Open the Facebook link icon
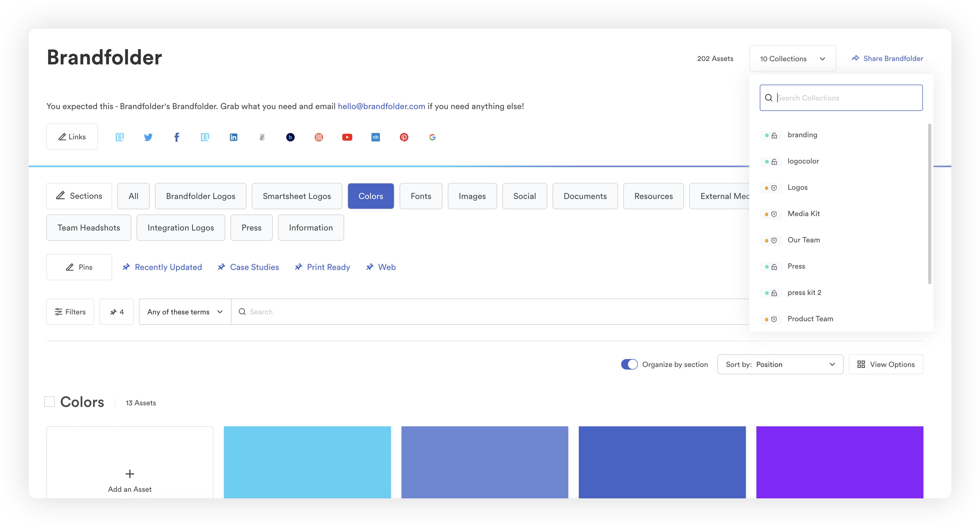Viewport: 980px width, 527px height. pos(177,137)
